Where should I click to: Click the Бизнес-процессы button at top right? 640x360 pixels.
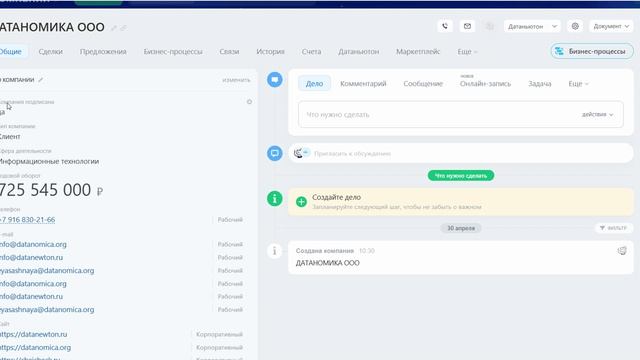(592, 51)
